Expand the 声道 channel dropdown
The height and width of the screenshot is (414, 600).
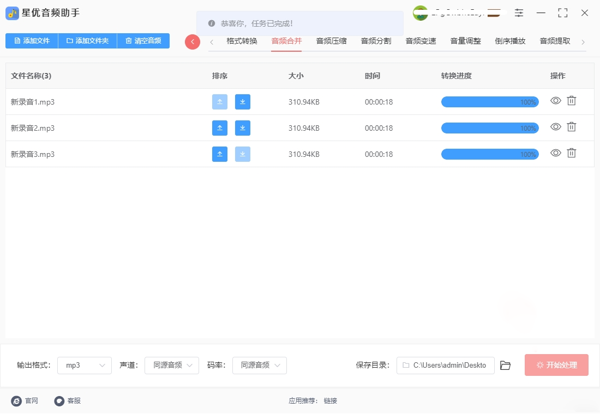click(x=171, y=366)
